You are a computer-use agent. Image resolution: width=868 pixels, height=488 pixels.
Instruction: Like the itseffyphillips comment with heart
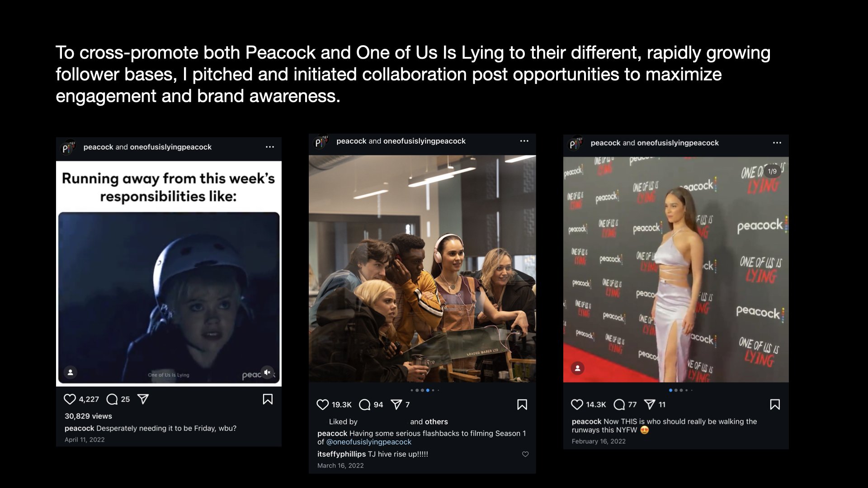525,454
